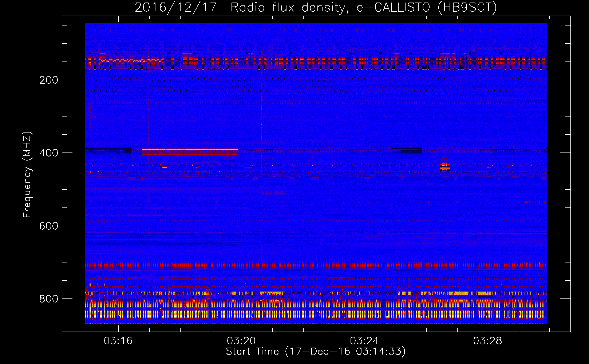589x364 pixels.
Task: Click the '03:20' time tick label
Action: pyautogui.click(x=241, y=341)
